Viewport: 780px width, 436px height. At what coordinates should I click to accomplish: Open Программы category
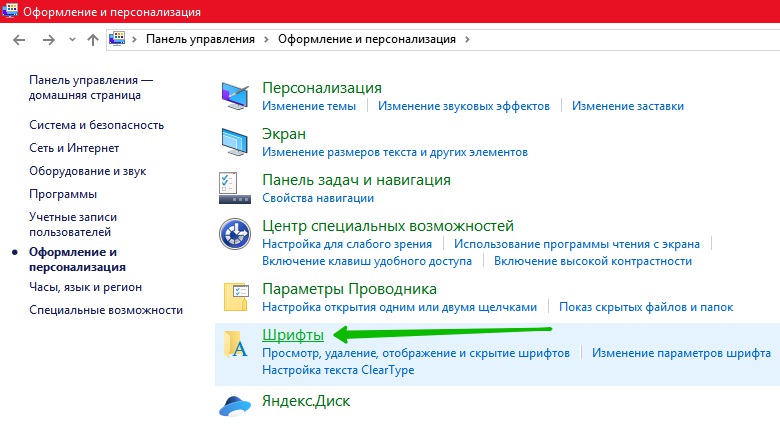(x=63, y=194)
